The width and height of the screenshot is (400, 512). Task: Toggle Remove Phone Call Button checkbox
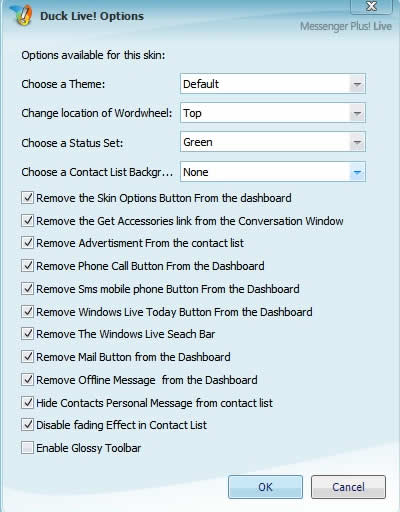(x=27, y=266)
